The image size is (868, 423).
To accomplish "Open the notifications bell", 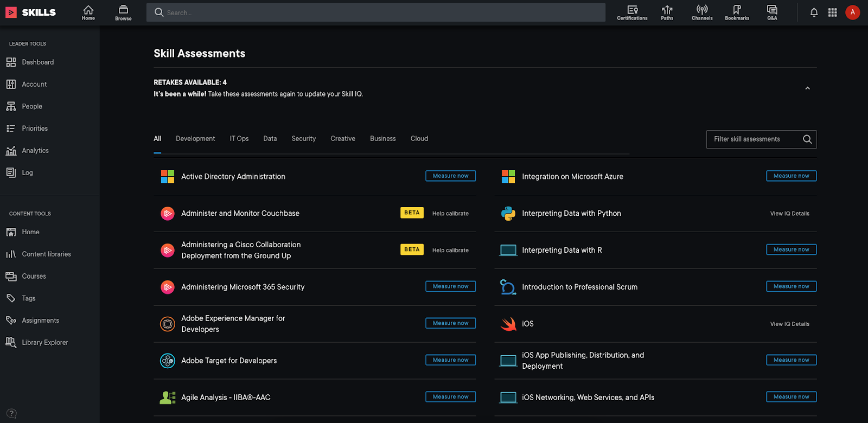I will (814, 12).
